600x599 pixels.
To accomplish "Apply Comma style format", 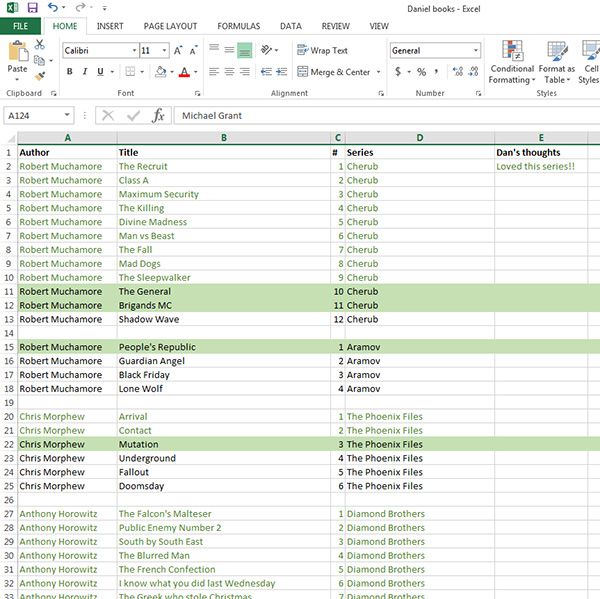I will pyautogui.click(x=436, y=72).
